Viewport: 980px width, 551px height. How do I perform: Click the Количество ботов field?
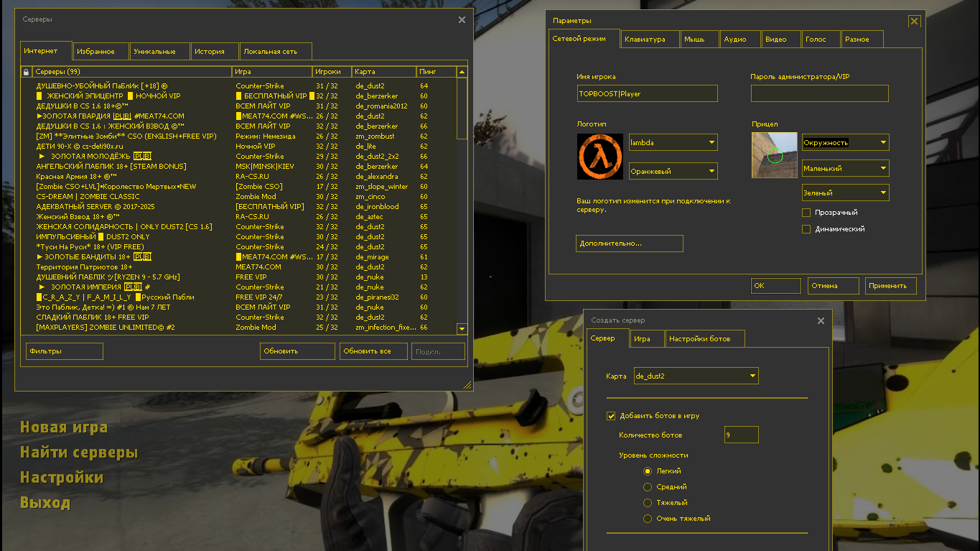point(742,435)
